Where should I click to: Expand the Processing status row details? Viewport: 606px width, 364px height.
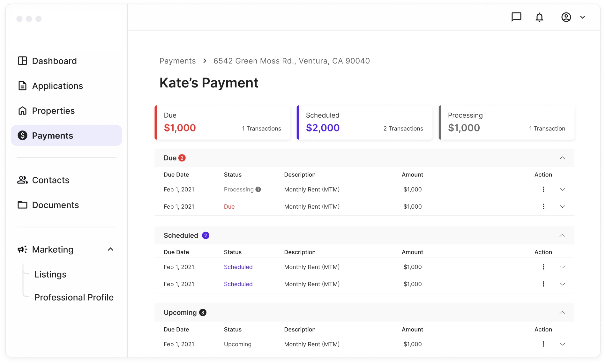tap(562, 189)
